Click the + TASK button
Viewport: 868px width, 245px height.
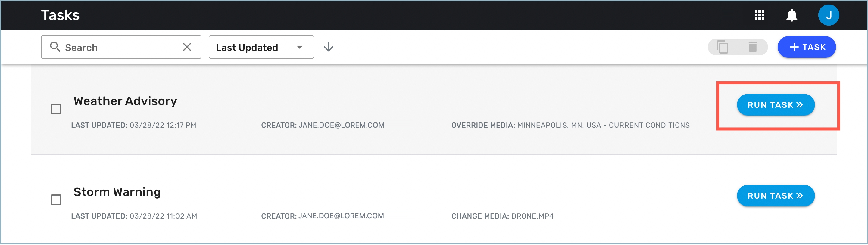click(807, 47)
